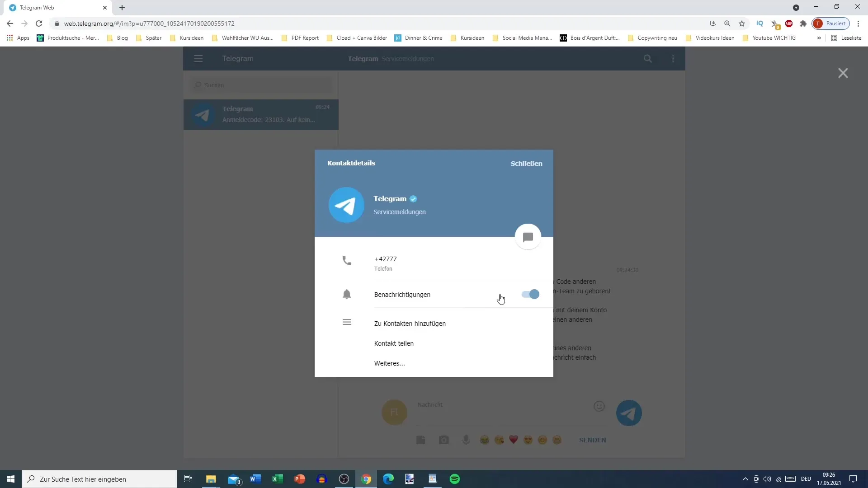
Task: Toggle the Benachrichtigungen switch
Action: (530, 294)
